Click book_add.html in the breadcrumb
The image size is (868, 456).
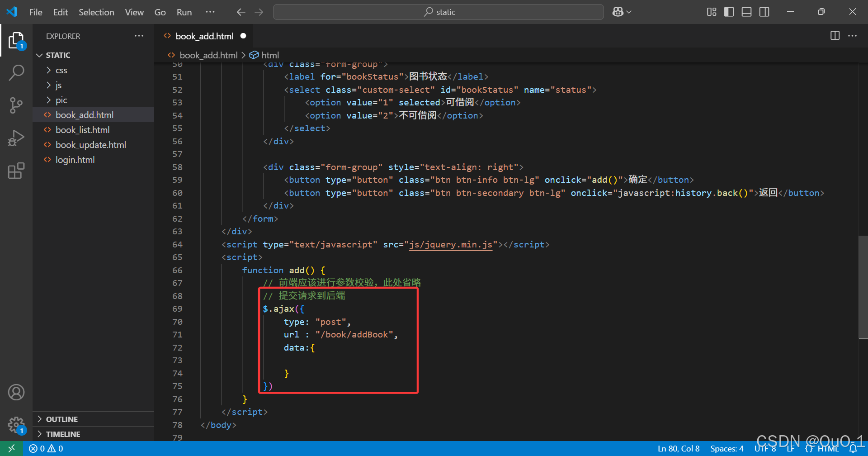(x=208, y=55)
